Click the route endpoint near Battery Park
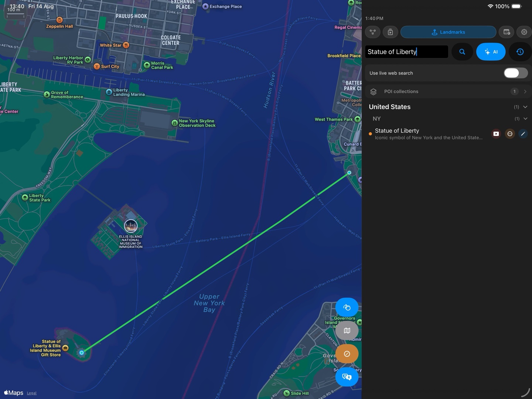The image size is (532, 399). click(x=349, y=173)
